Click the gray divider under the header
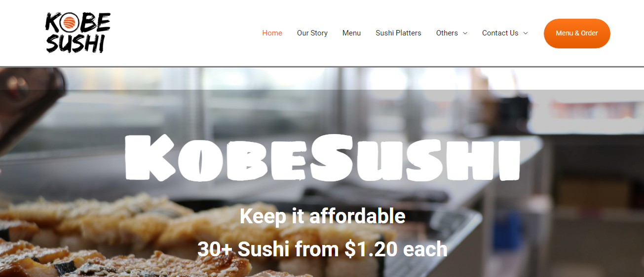The width and height of the screenshot is (644, 277). [322, 67]
